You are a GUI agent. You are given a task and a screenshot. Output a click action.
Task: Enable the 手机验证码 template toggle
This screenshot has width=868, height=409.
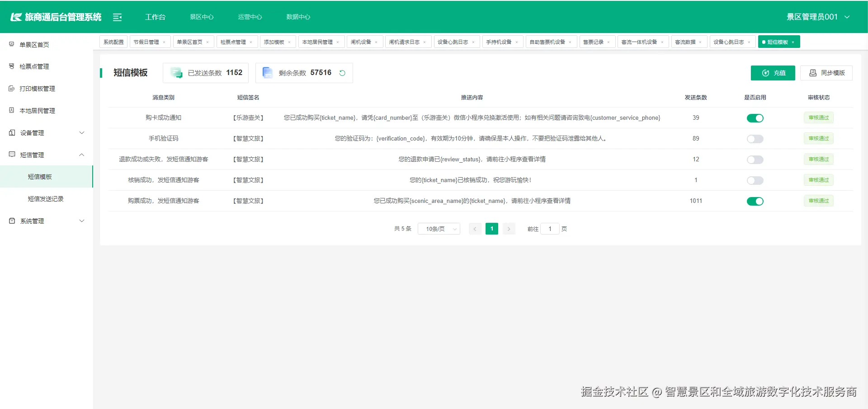pyautogui.click(x=755, y=139)
